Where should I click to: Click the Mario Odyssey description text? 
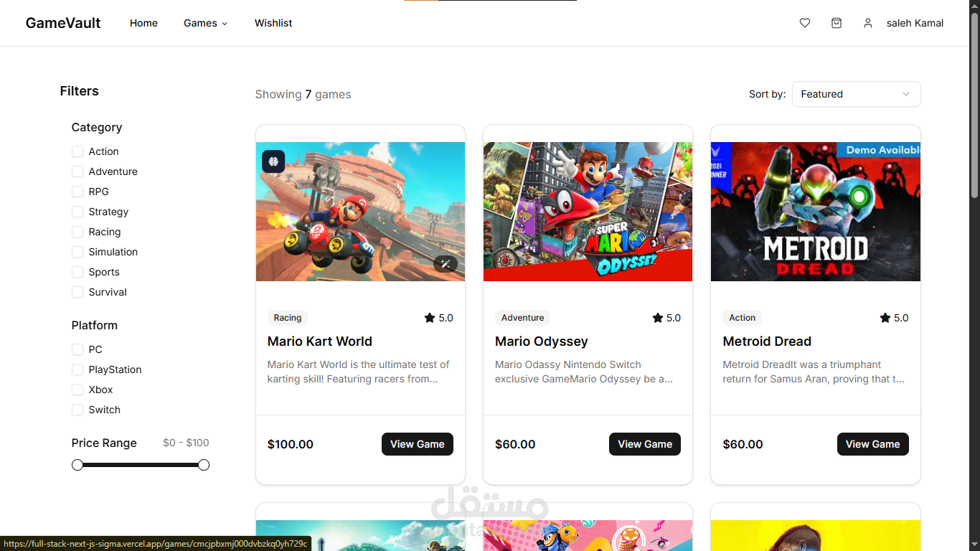click(584, 372)
